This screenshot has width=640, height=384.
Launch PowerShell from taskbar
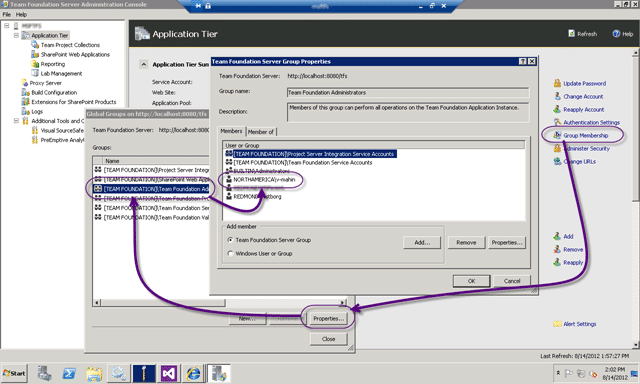[69, 373]
